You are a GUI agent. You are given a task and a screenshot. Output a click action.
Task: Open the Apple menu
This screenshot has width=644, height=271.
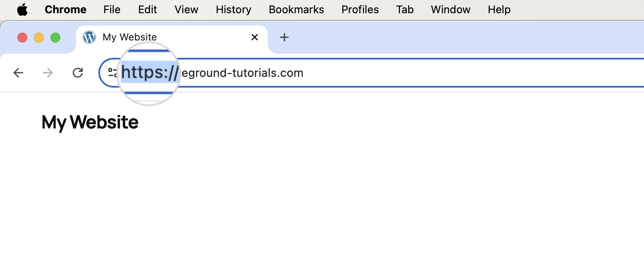(x=22, y=10)
